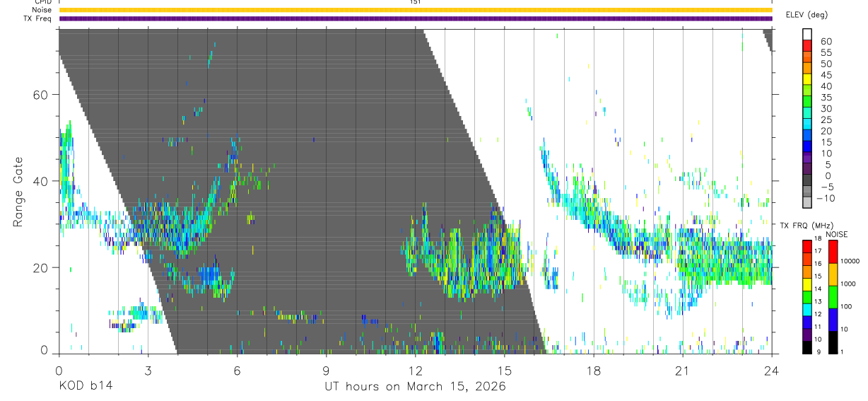The height and width of the screenshot is (401, 868).
Task: Click tick label "21" on the UT hours axis
Action: pos(683,371)
